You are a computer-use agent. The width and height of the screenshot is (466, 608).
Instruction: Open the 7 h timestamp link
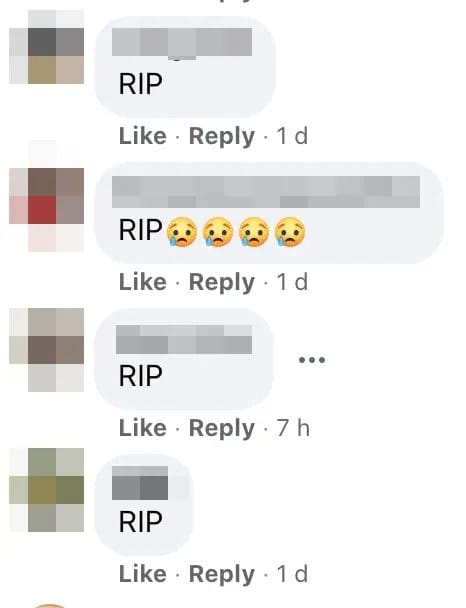coord(293,428)
